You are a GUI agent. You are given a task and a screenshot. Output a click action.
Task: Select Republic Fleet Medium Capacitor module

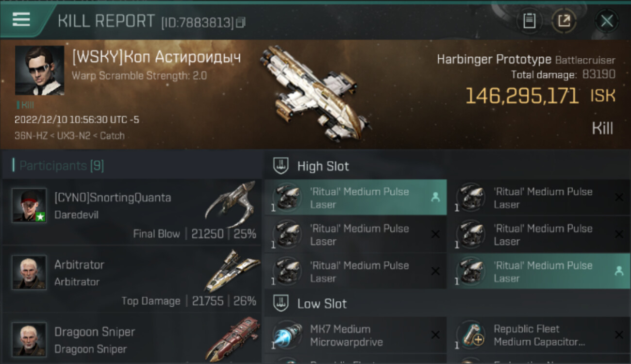pos(539,335)
